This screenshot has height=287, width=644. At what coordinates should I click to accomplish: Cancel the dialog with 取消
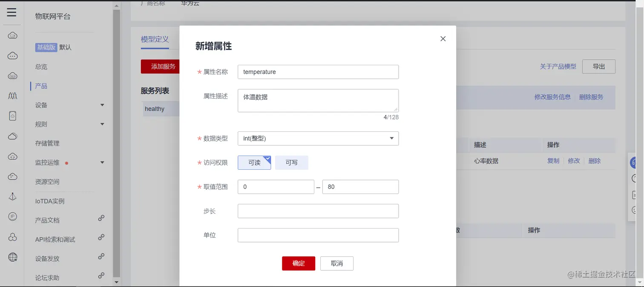pos(337,263)
